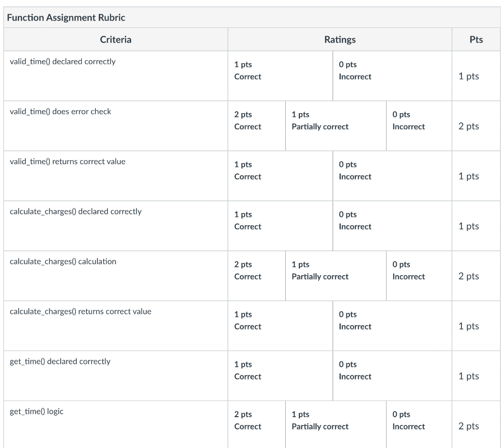Select Correct for get_time() declared correctly
This screenshot has width=501, height=448.
[x=280, y=376]
